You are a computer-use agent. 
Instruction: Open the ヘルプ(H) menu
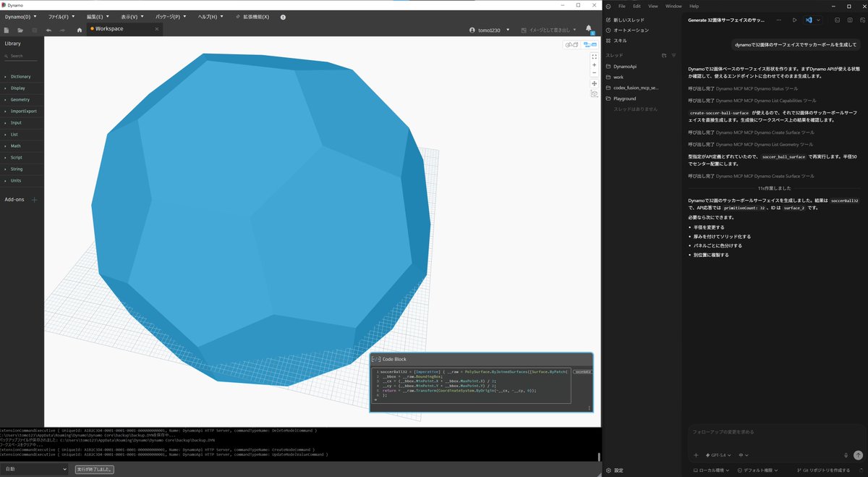(210, 17)
